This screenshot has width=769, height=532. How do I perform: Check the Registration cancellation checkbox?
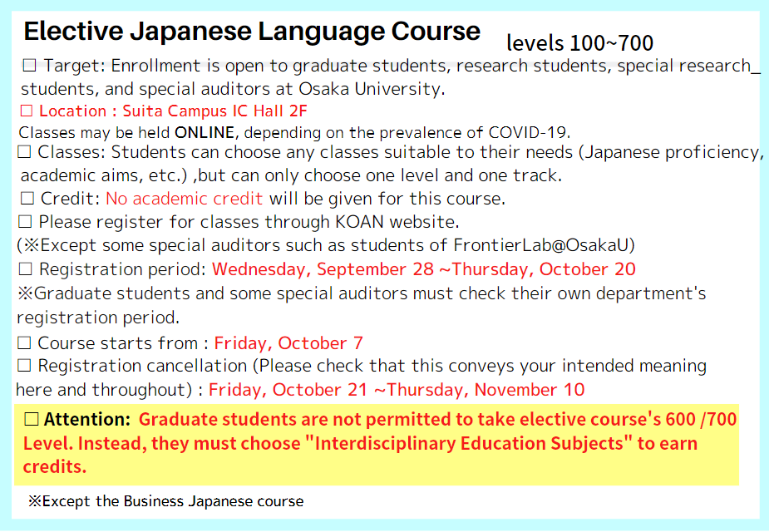click(x=24, y=365)
